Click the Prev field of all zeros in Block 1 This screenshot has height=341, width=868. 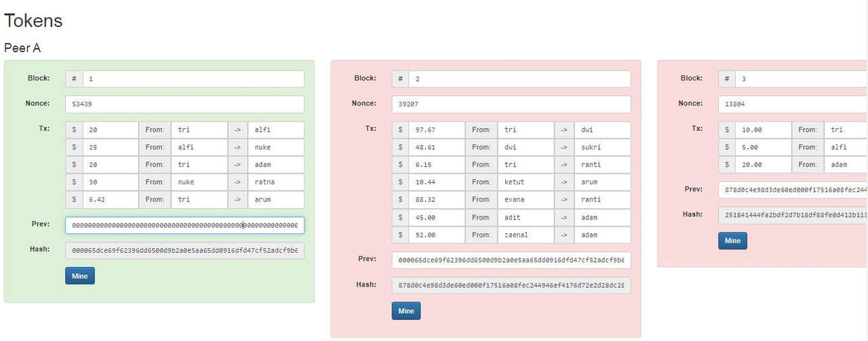184,226
